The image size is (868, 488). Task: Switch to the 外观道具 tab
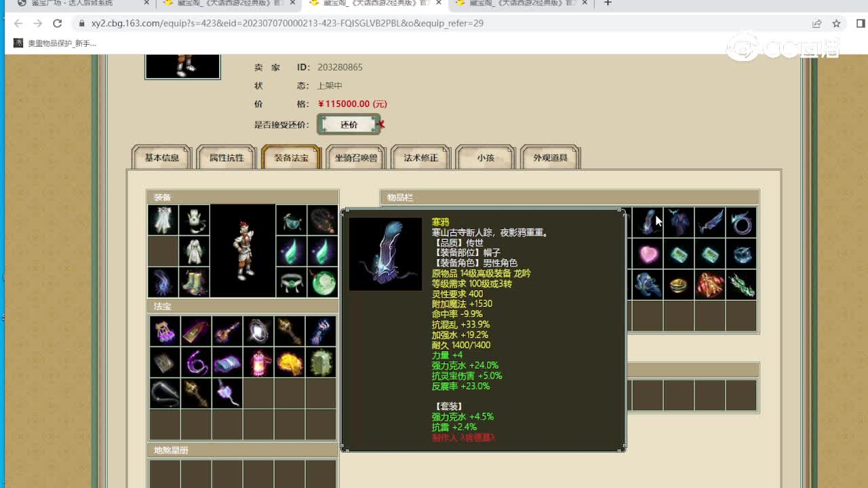click(x=551, y=158)
